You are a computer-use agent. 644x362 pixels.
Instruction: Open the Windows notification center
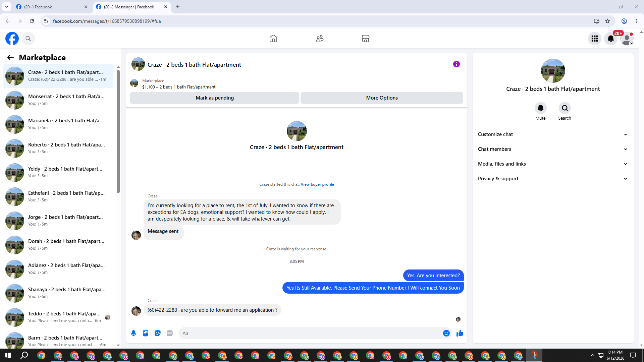[x=633, y=355]
